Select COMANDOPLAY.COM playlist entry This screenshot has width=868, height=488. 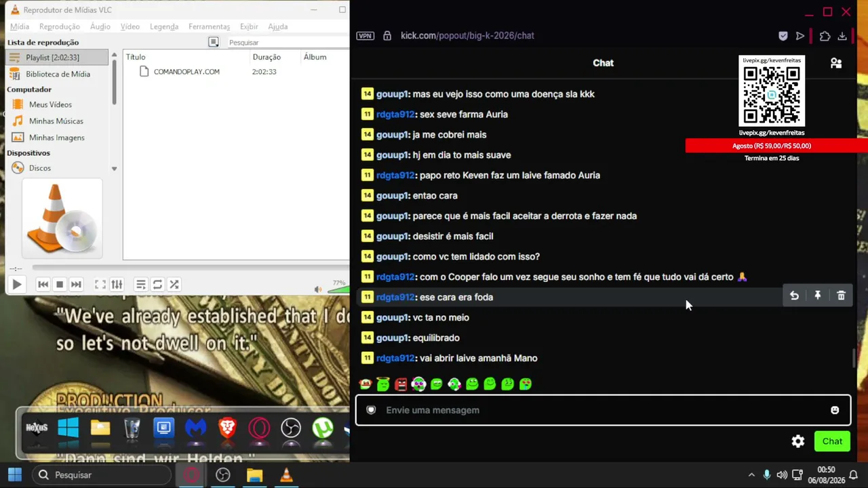186,72
